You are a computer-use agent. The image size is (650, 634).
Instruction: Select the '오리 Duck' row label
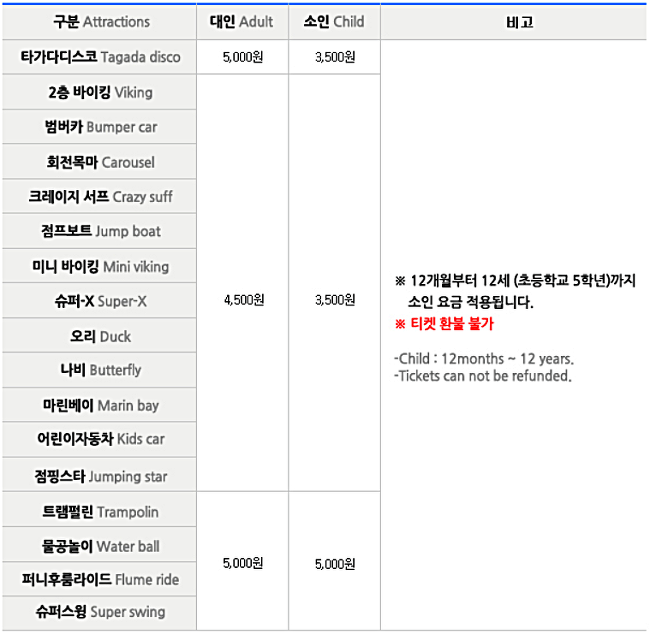click(100, 336)
